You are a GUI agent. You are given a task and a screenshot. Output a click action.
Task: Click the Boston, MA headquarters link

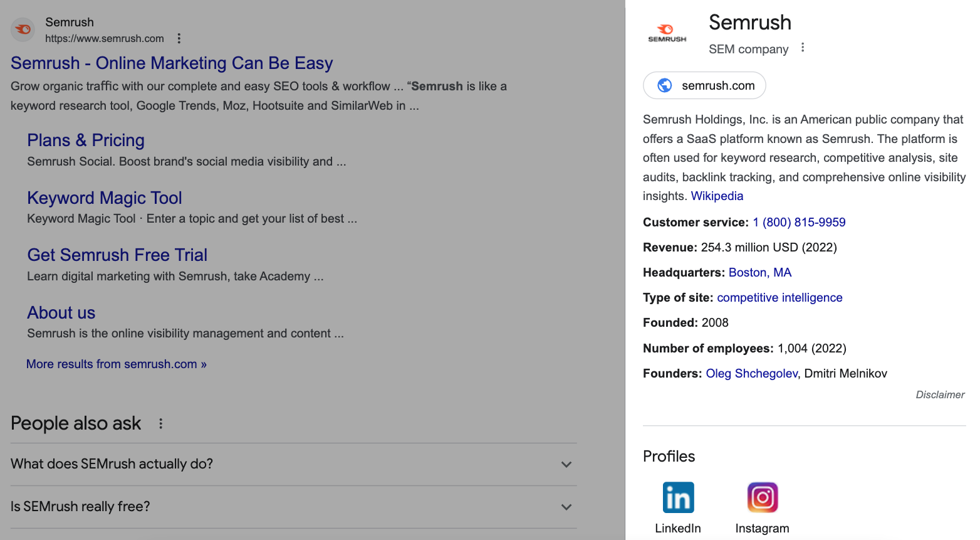point(760,273)
